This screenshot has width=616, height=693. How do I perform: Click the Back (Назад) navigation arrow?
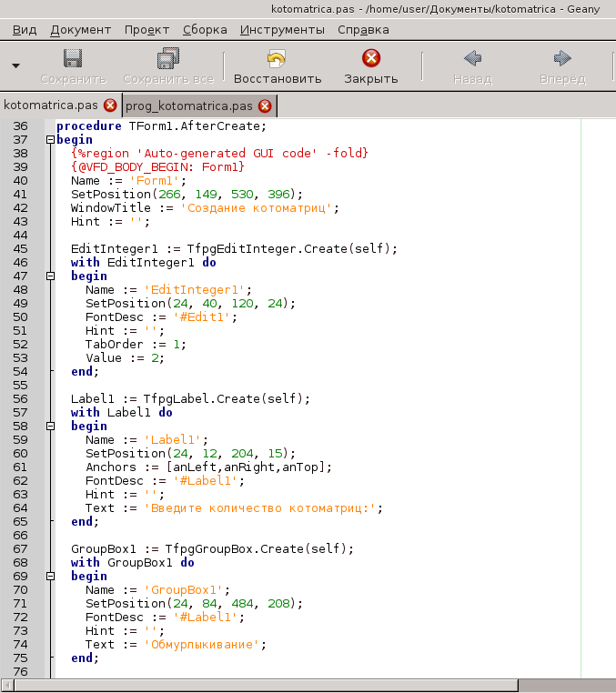(472, 59)
